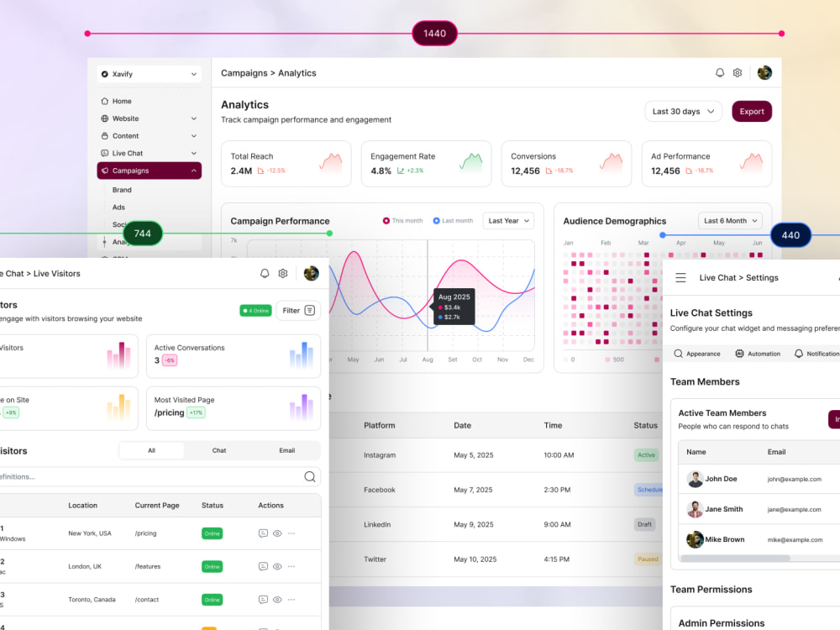Click gear icon in Live Visitors window
The width and height of the screenshot is (840, 630).
coord(283,273)
